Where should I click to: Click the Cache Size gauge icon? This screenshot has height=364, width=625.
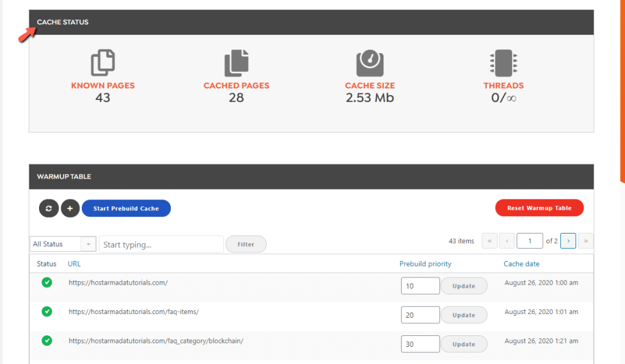click(370, 63)
